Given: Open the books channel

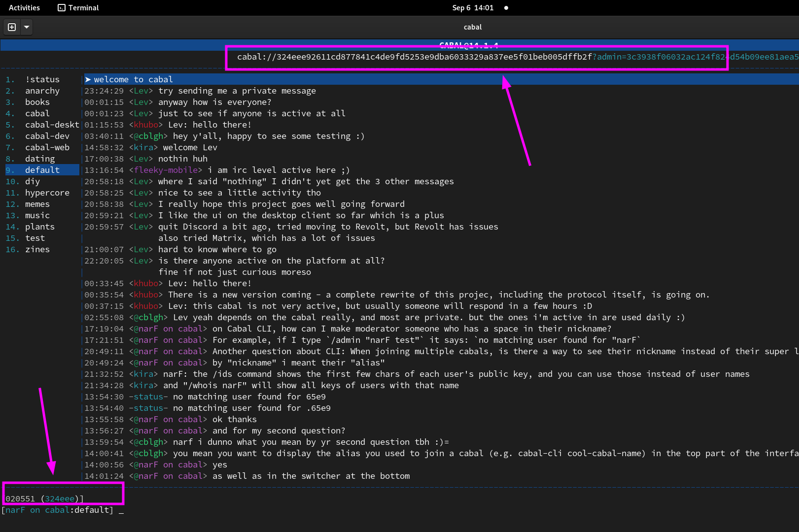Looking at the screenshot, I should click(x=42, y=102).
